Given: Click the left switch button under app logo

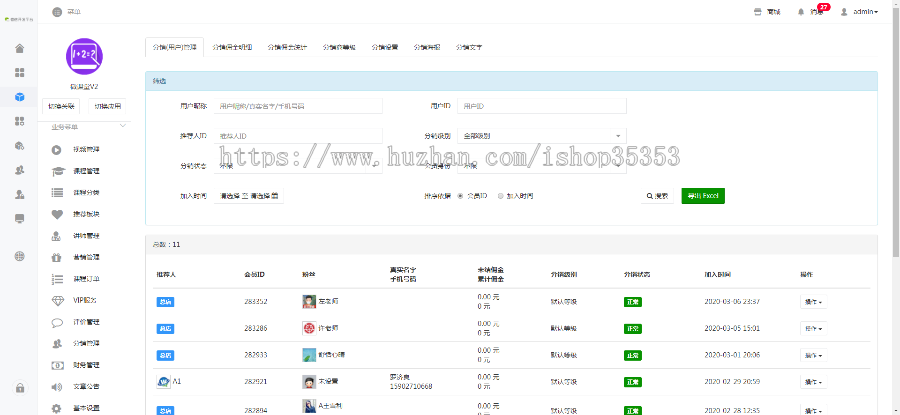Looking at the screenshot, I should (x=61, y=106).
